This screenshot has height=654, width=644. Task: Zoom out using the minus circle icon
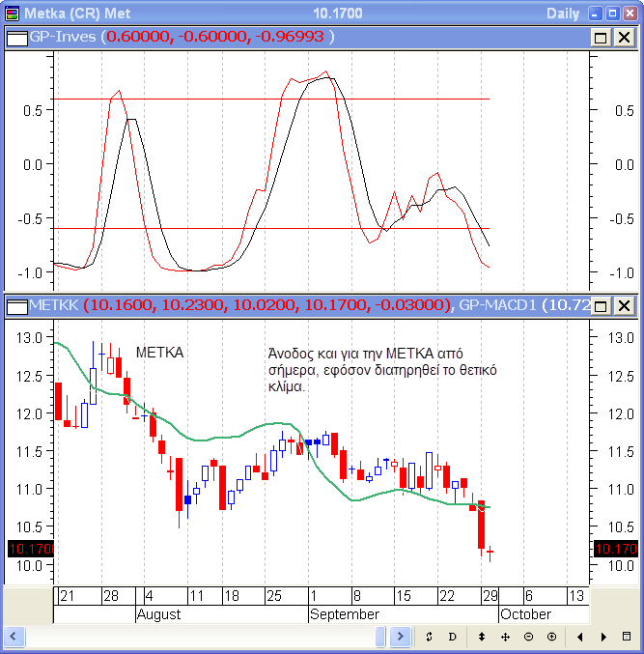pos(528,638)
